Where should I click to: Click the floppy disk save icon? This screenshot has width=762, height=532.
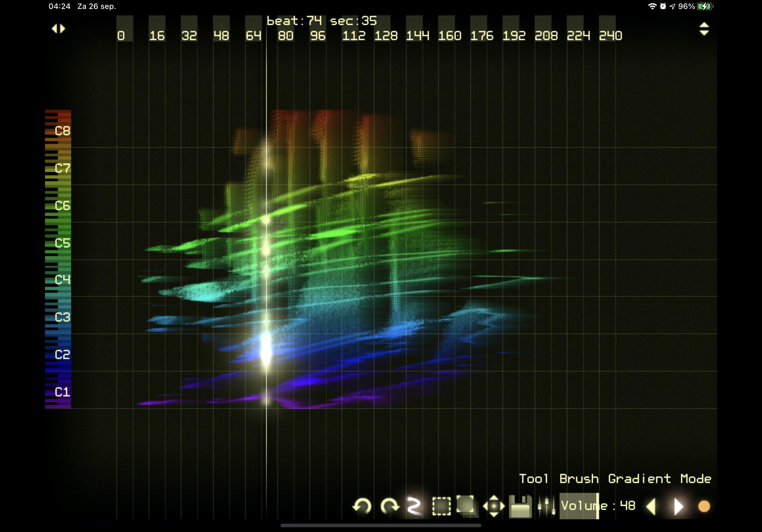520,506
